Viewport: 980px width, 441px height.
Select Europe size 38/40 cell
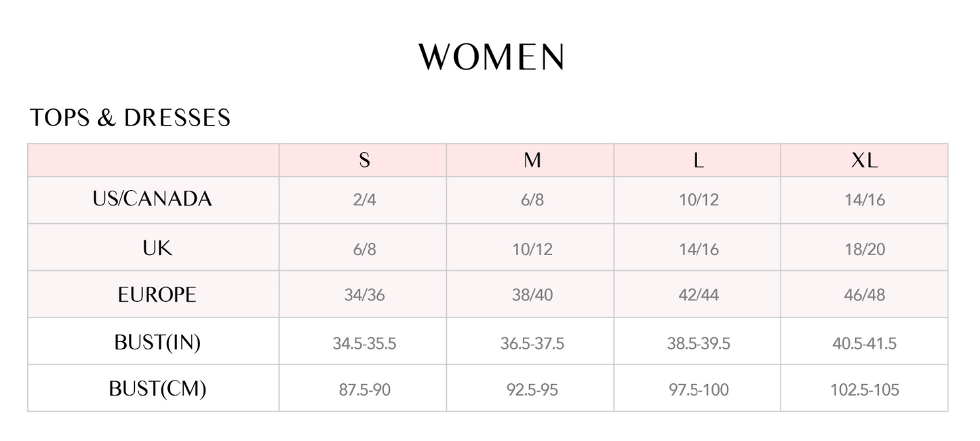(532, 296)
